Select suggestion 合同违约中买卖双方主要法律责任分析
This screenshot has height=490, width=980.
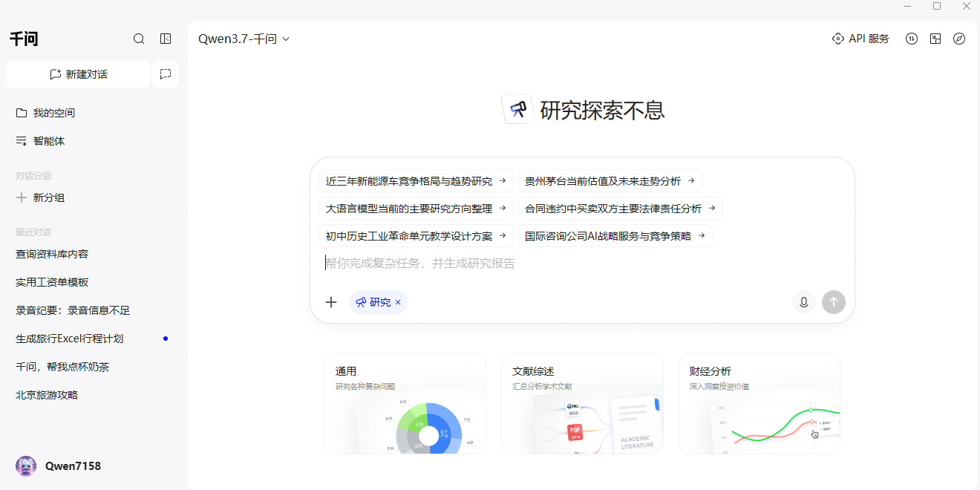pos(620,209)
